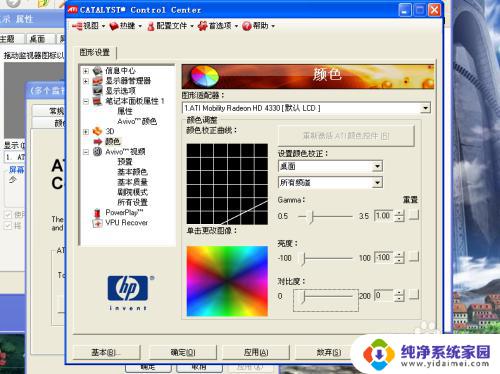
Task: Open the 配置文件 (Profiles) menu
Action: (170, 26)
